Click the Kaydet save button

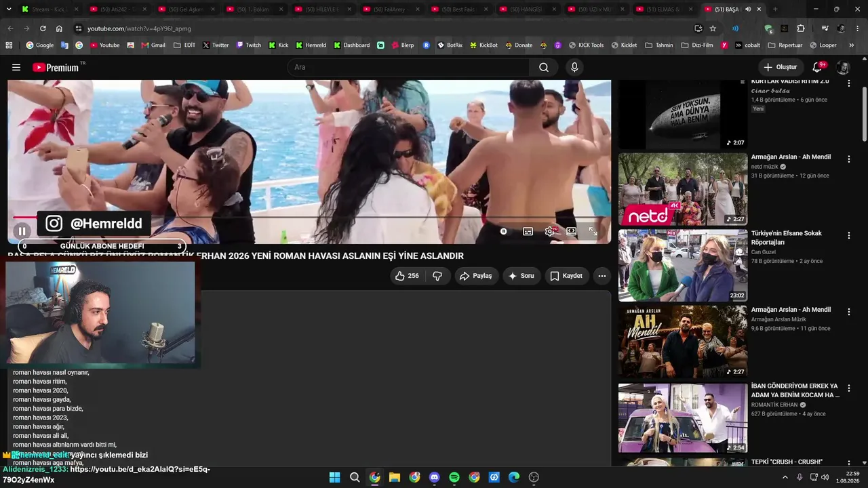click(566, 276)
